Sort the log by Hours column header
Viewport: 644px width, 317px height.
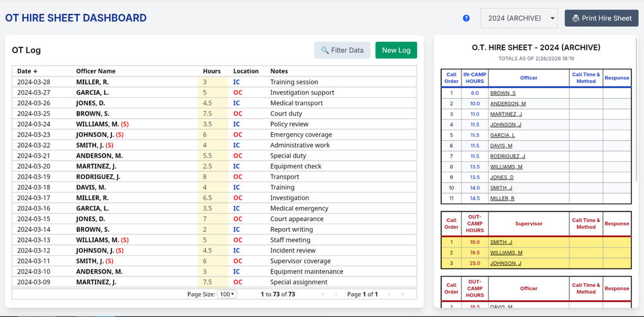212,71
